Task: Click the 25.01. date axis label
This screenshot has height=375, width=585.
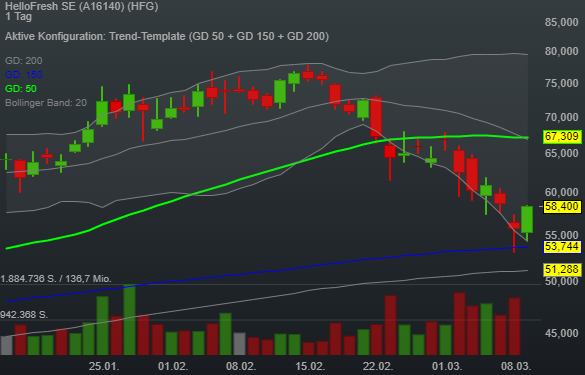Action: click(104, 366)
